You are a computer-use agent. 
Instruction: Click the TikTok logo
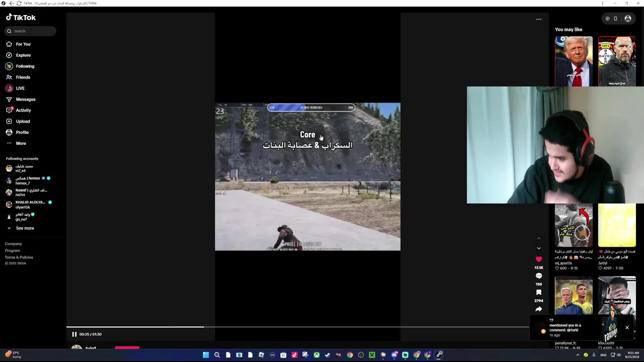pyautogui.click(x=21, y=18)
